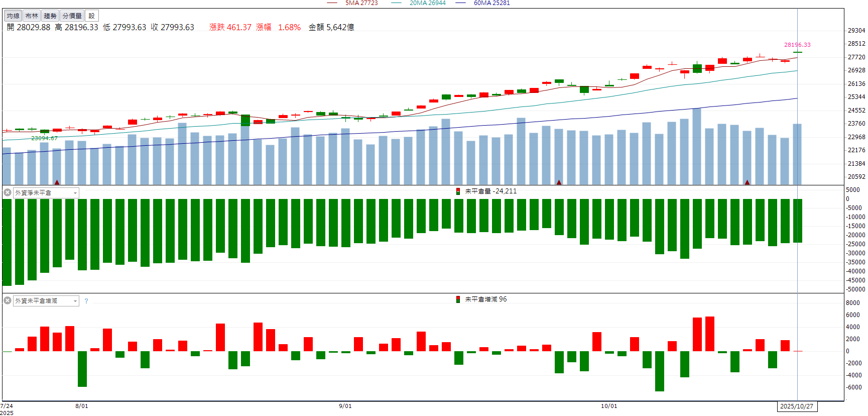
Task: Click the red triangle marker in late October
Action: click(x=747, y=182)
